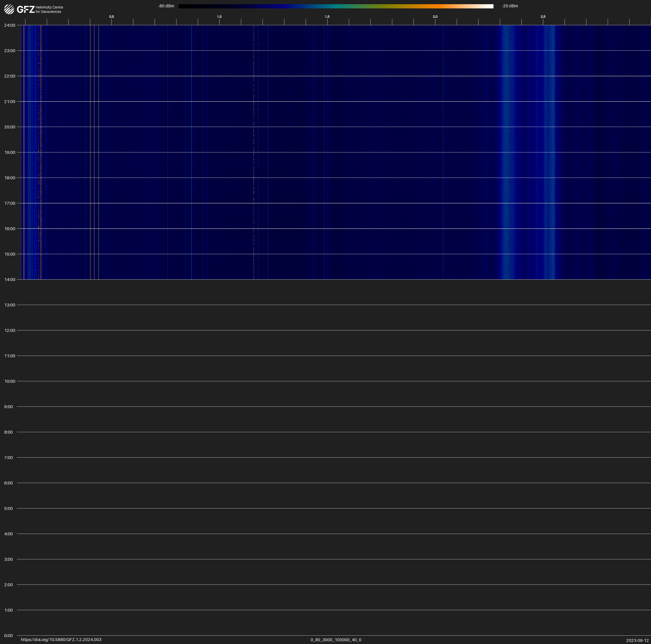Click the 2023-09-12 date label
This screenshot has width=651, height=644.
pyautogui.click(x=637, y=640)
